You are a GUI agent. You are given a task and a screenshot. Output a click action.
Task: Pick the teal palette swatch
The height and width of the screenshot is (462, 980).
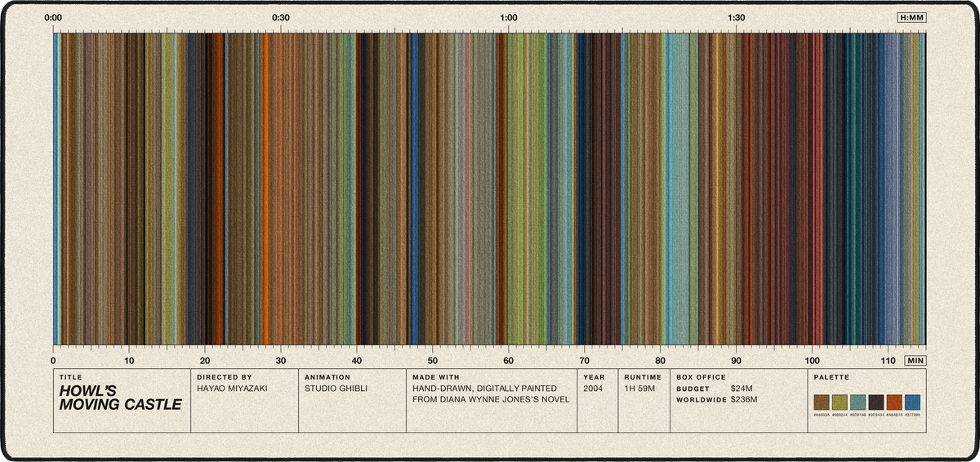(858, 402)
